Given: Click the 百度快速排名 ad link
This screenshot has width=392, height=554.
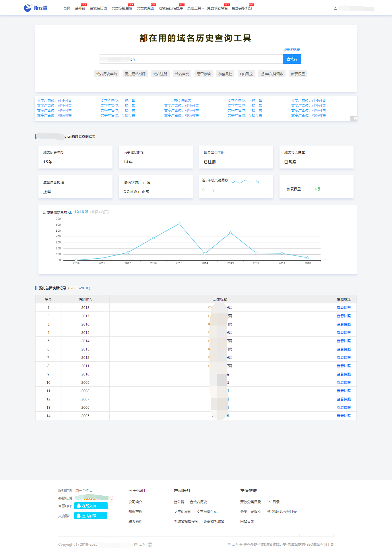Looking at the screenshot, I should [181, 101].
